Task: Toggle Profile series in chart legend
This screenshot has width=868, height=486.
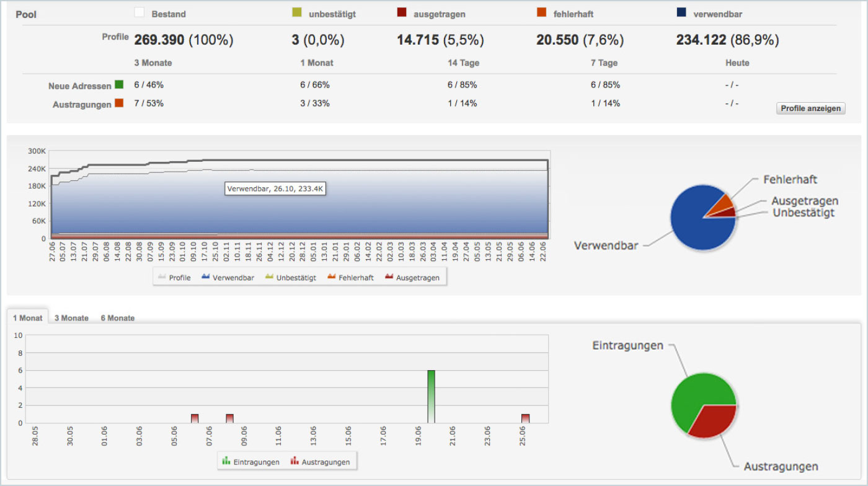Action: coord(175,278)
